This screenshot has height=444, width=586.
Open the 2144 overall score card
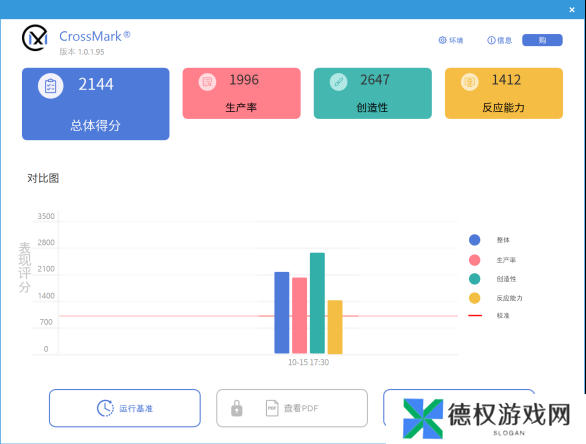pyautogui.click(x=96, y=104)
